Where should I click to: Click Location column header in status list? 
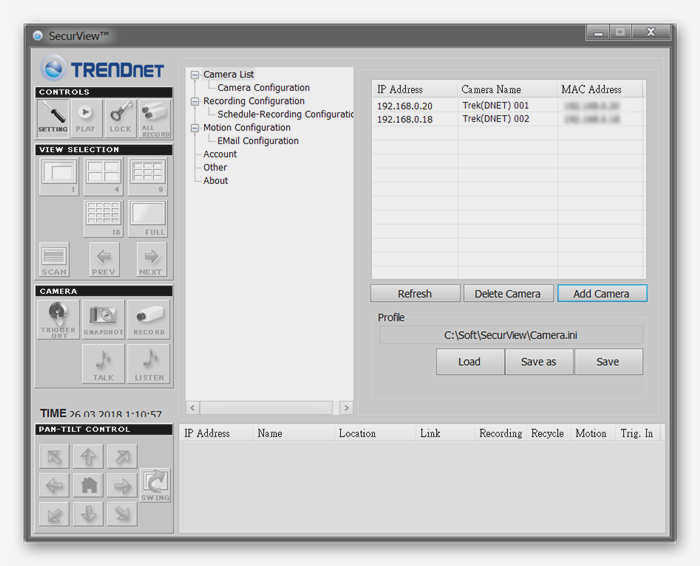357,433
